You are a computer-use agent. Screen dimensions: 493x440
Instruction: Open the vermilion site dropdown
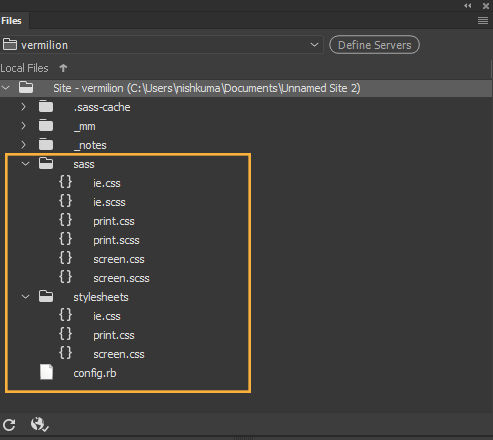tap(314, 45)
